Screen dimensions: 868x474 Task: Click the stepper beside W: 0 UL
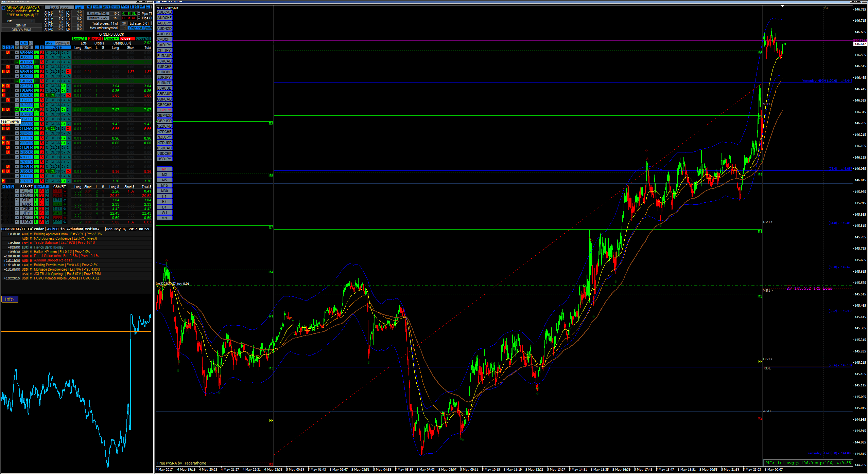tap(139, 13)
